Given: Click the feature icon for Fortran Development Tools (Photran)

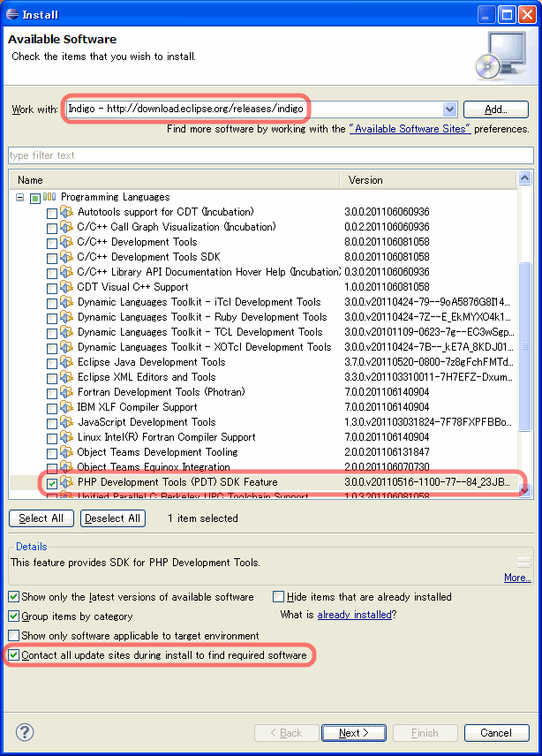Looking at the screenshot, I should (66, 392).
